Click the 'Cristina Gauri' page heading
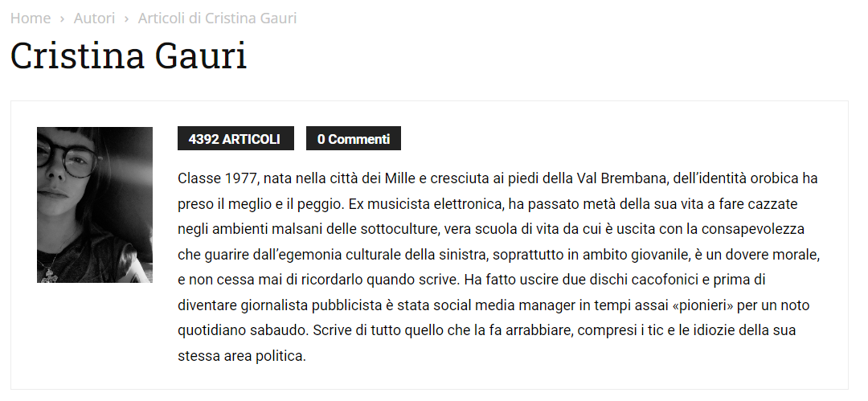Screen dimensions: 868x401 [129, 56]
